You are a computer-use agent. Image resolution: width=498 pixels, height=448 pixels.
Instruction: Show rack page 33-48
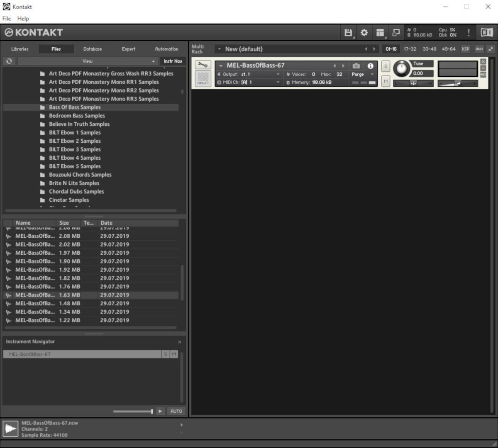point(430,49)
